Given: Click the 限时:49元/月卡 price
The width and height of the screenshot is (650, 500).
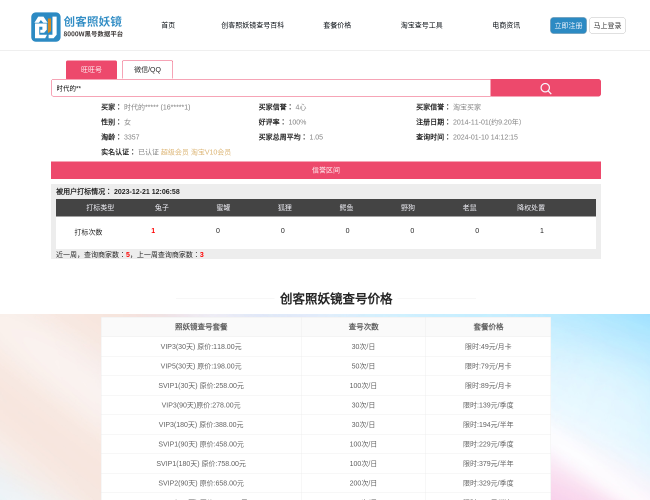Looking at the screenshot, I should pos(488,347).
